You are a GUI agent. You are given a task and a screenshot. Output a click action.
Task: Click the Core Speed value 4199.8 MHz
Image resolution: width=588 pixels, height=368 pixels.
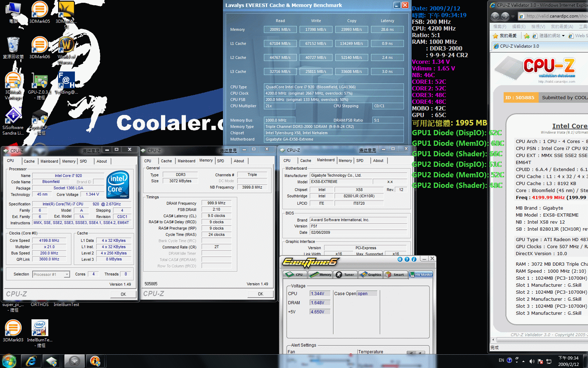(x=49, y=240)
